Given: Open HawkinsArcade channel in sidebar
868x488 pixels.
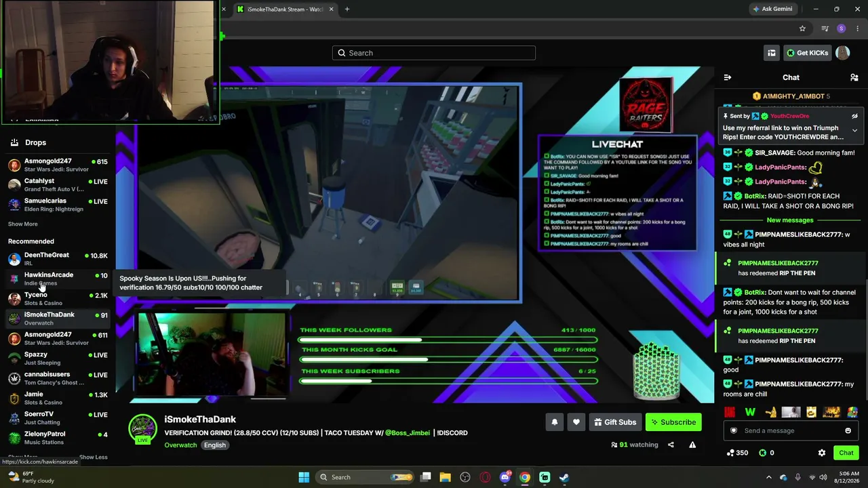Looking at the screenshot, I should (58, 279).
